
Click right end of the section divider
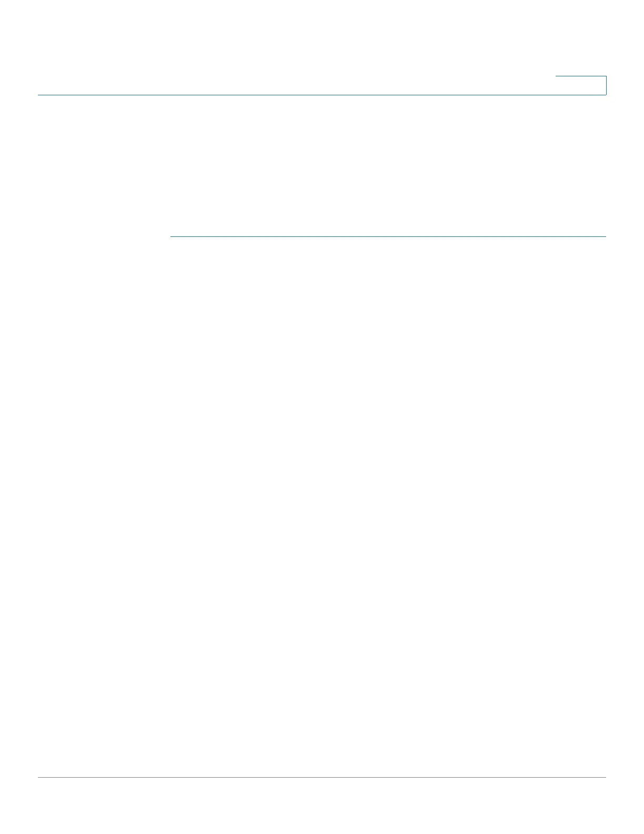(x=605, y=237)
